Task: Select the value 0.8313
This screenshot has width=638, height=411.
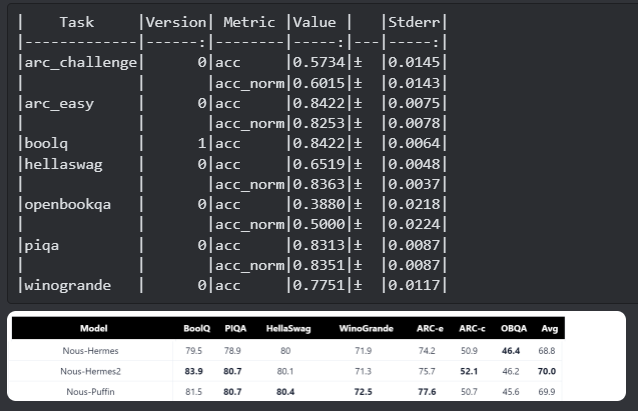Action: tap(319, 245)
